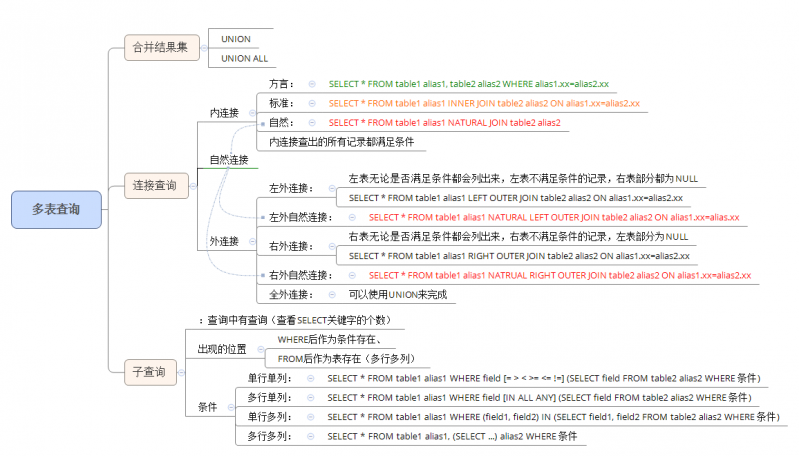Select the UNION ALL node
799x456 pixels.
(244, 58)
